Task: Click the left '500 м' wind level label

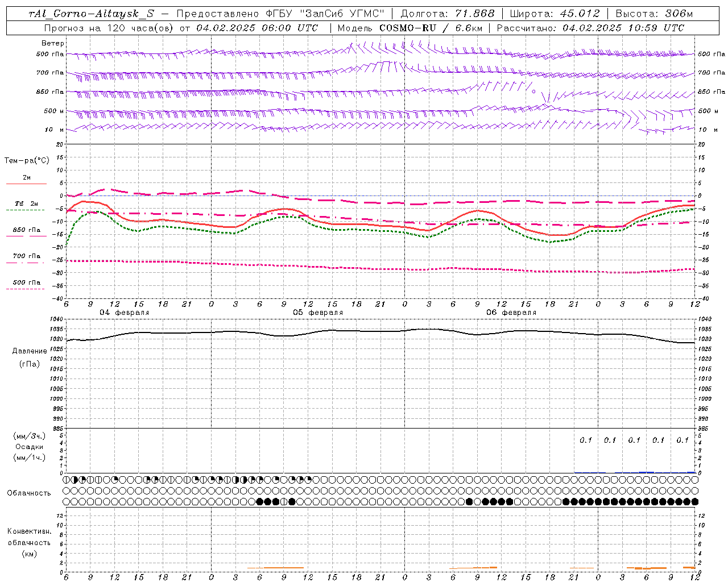Action: pos(54,111)
